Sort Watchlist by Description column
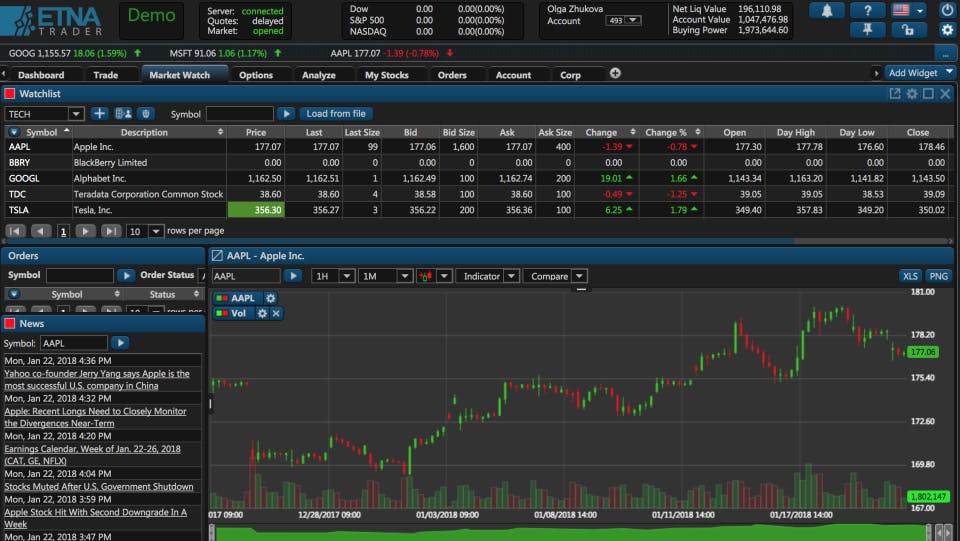The width and height of the screenshot is (960, 541). click(x=149, y=132)
